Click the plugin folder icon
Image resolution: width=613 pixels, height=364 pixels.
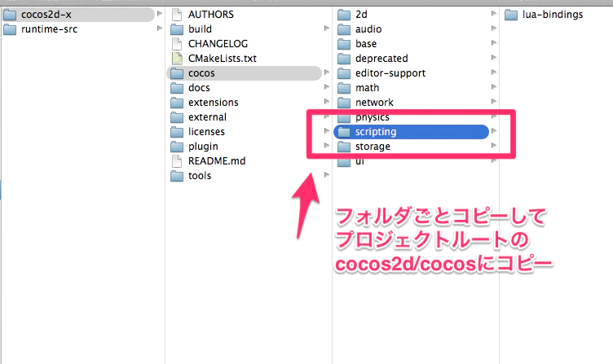[177, 147]
